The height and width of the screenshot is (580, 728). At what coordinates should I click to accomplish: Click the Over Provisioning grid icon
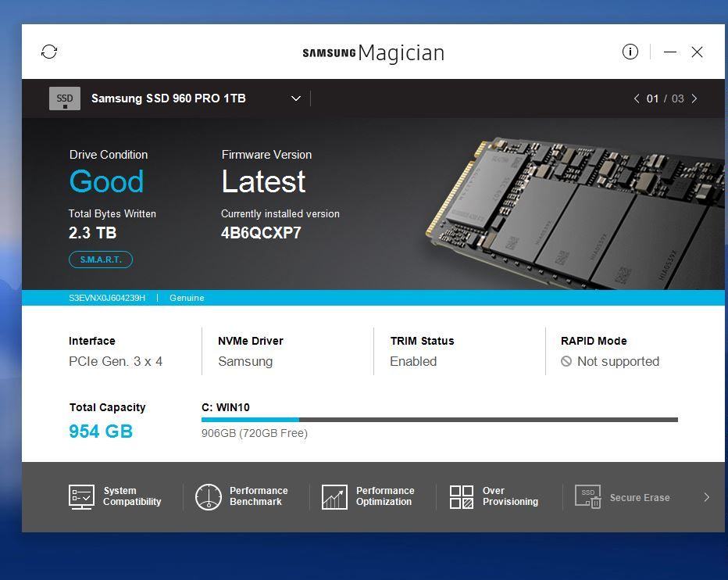point(462,497)
